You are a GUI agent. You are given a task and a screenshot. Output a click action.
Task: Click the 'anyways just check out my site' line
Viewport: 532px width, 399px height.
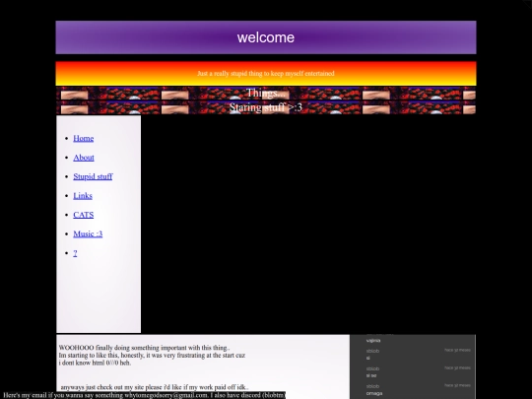pyautogui.click(x=155, y=387)
